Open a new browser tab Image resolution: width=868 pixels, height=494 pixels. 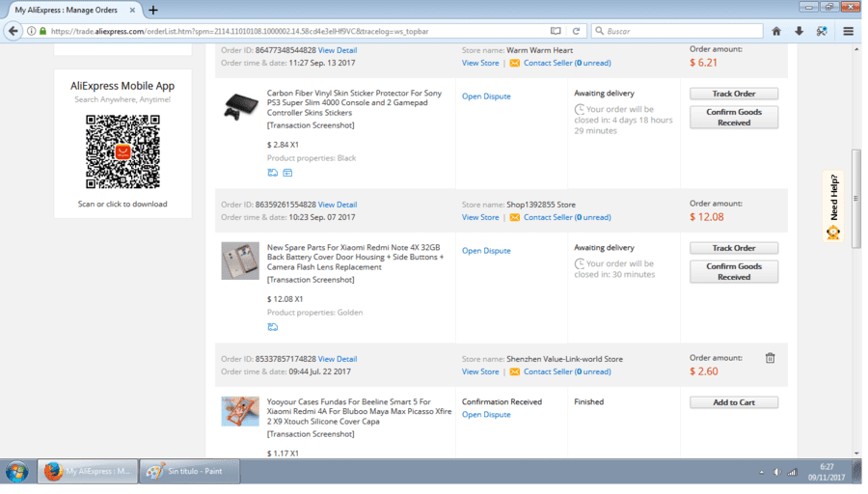[153, 10]
